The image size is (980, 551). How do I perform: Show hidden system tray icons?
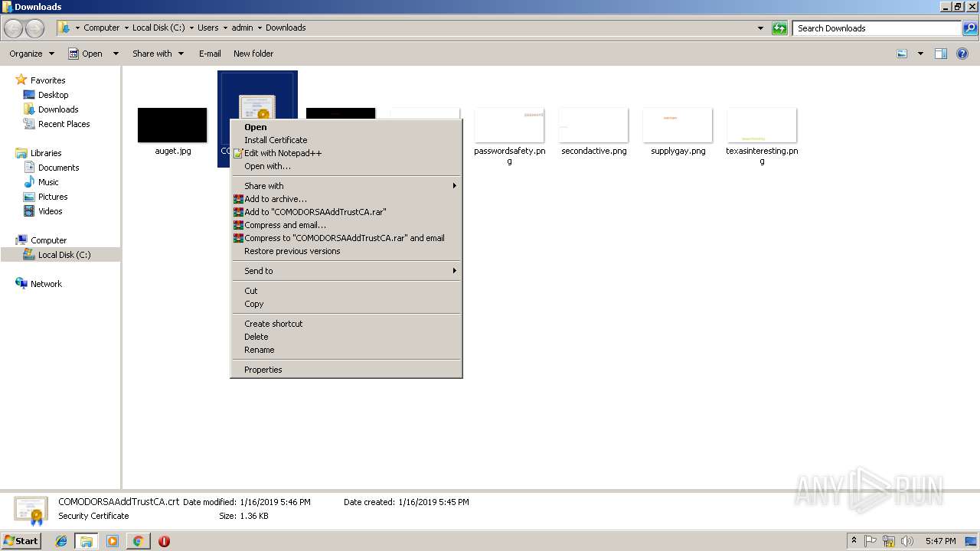pyautogui.click(x=854, y=541)
